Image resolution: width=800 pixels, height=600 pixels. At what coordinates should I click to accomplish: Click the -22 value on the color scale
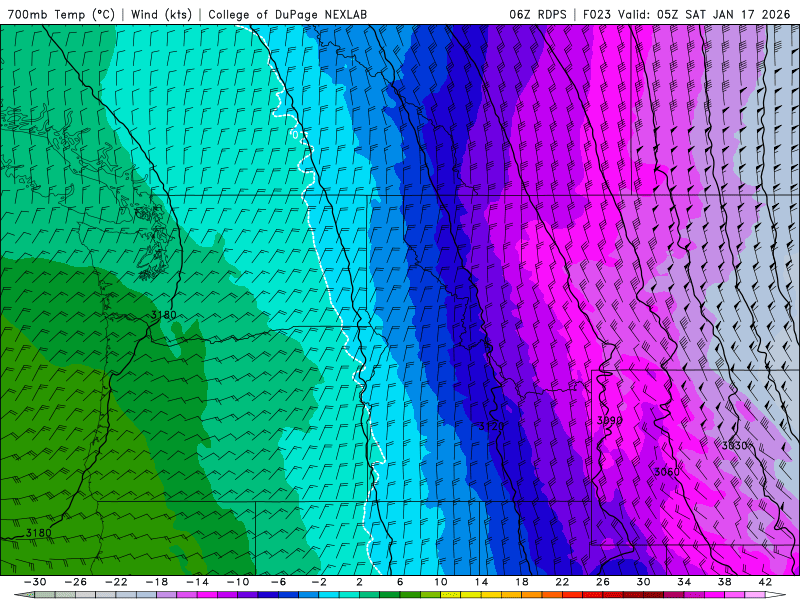(x=116, y=582)
